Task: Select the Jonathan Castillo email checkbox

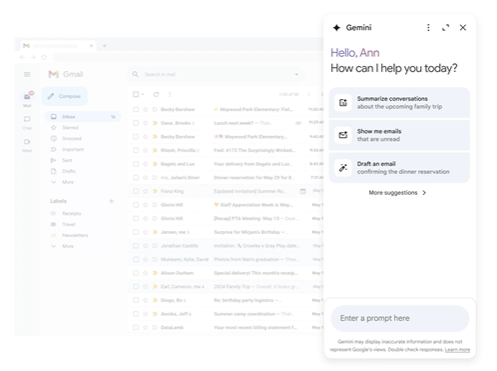Action: click(136, 246)
